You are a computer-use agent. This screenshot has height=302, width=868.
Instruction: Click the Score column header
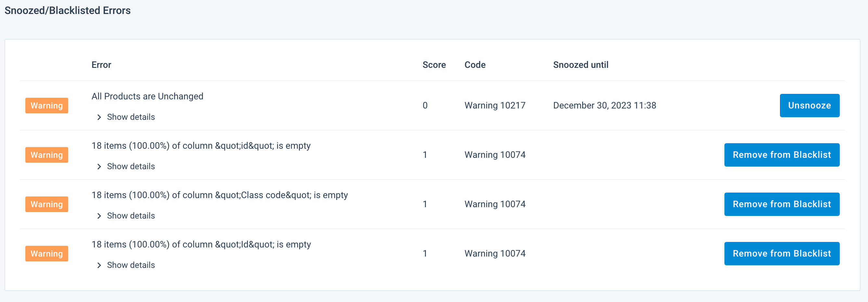point(434,65)
